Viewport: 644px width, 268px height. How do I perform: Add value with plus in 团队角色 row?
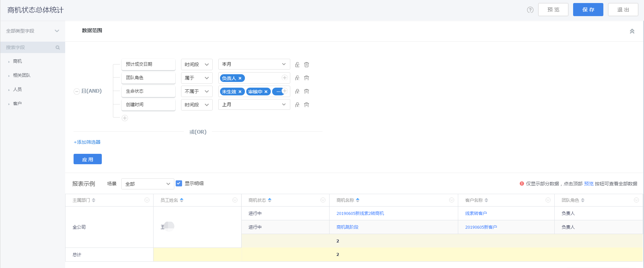point(285,78)
